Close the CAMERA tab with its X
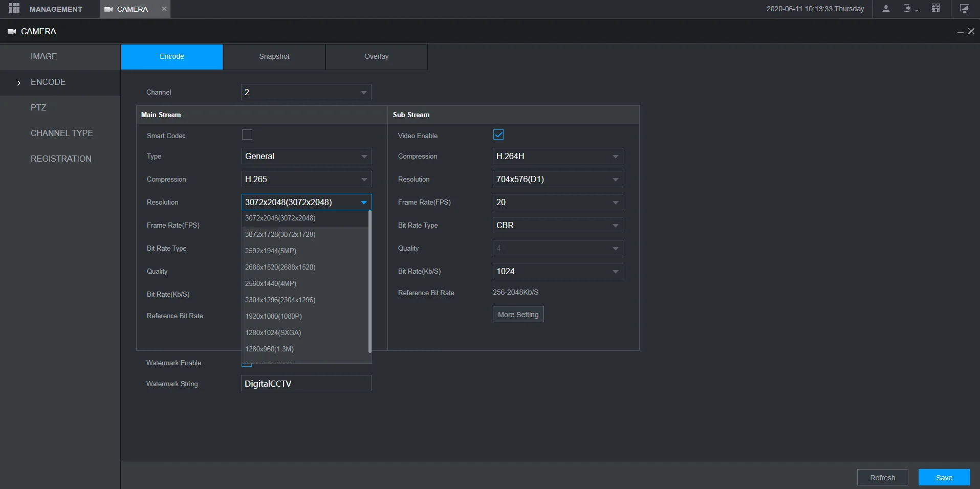980x489 pixels. click(x=164, y=9)
